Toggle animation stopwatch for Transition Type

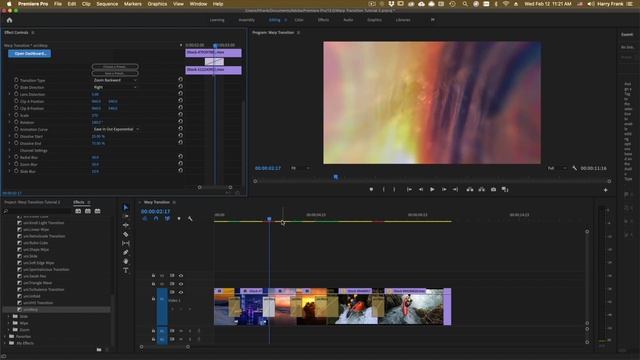tap(16, 80)
